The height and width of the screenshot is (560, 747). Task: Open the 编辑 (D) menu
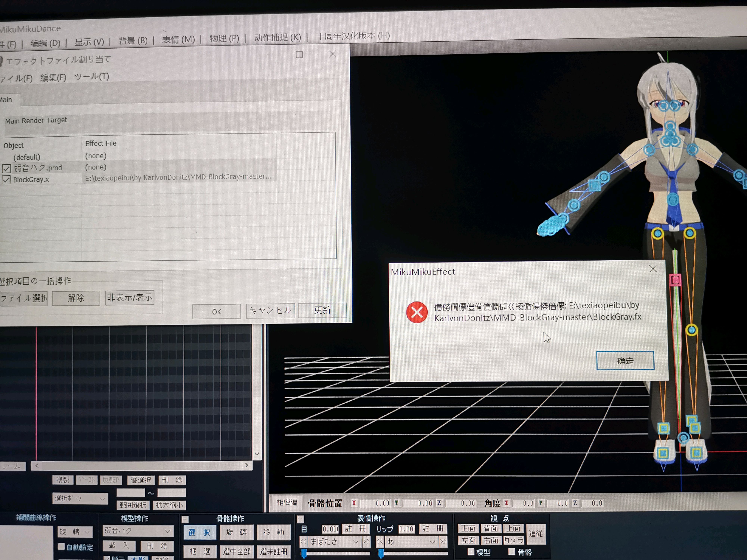point(45,43)
